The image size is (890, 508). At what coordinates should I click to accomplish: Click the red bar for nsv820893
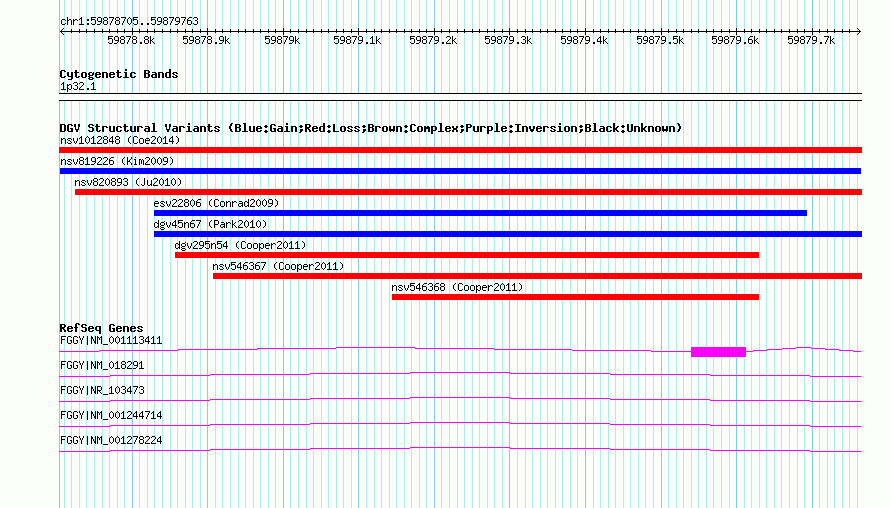[x=468, y=192]
